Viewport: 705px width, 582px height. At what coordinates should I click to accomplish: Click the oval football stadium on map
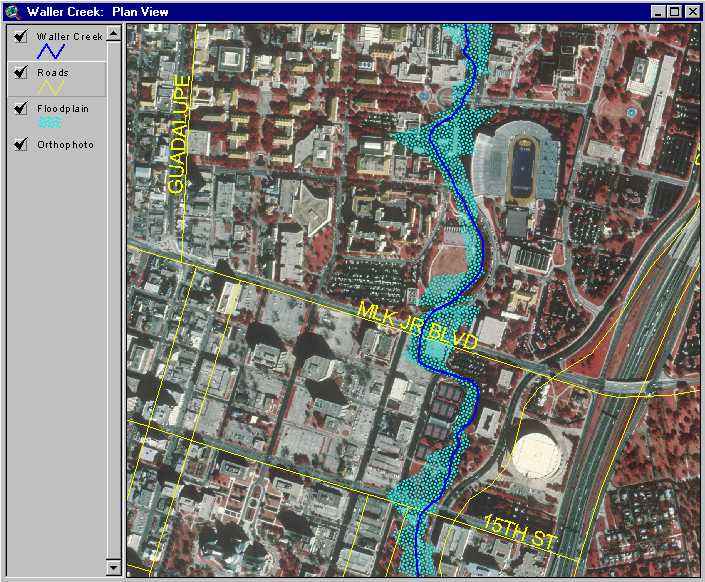(x=523, y=166)
